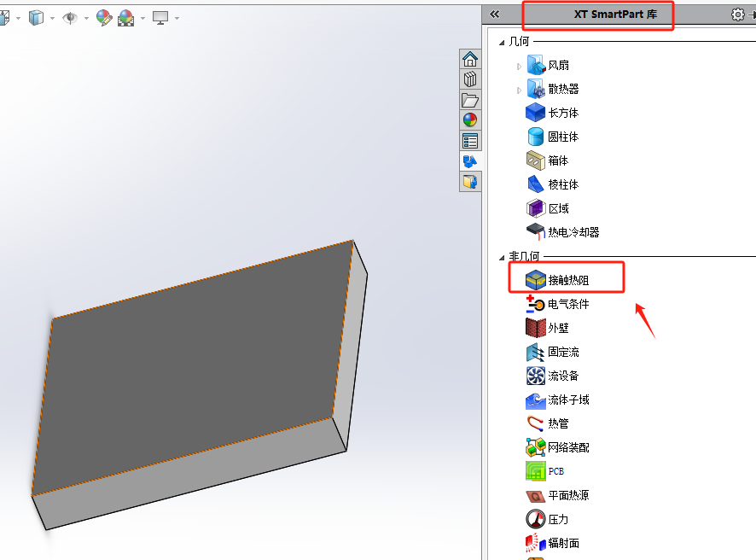Toggle the hide/show items eye icon
The height and width of the screenshot is (560, 756).
point(70,18)
